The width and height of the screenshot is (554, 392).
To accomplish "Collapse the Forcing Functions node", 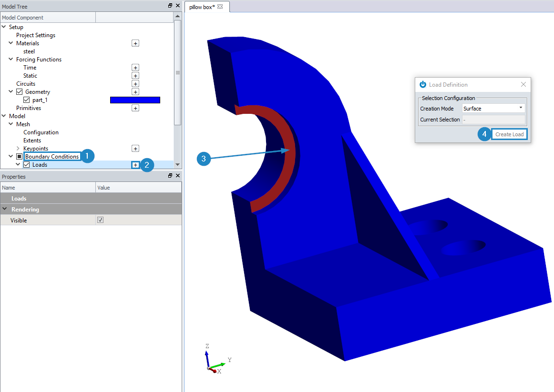I will (11, 59).
